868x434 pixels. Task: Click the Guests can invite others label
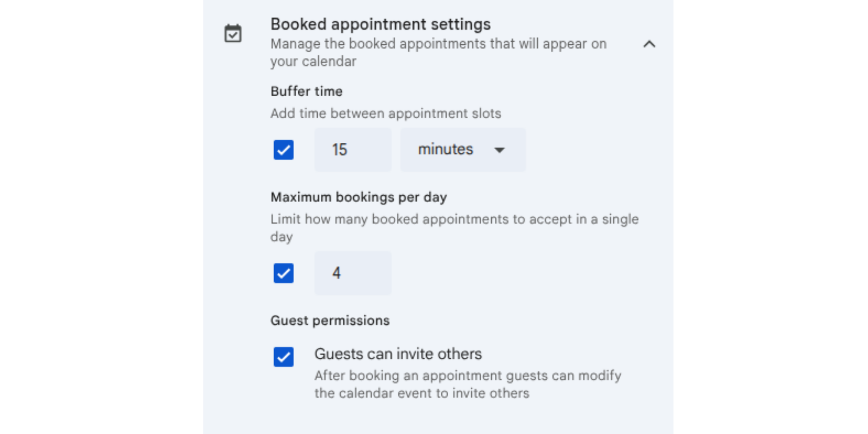[398, 353]
